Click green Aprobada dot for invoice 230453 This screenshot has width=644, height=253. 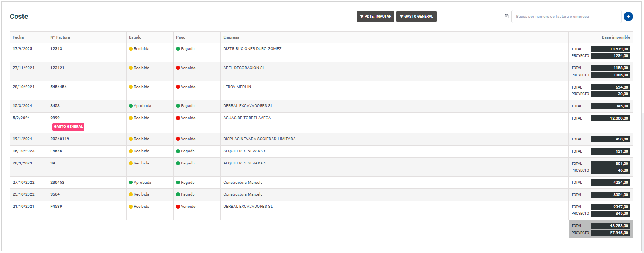131,183
